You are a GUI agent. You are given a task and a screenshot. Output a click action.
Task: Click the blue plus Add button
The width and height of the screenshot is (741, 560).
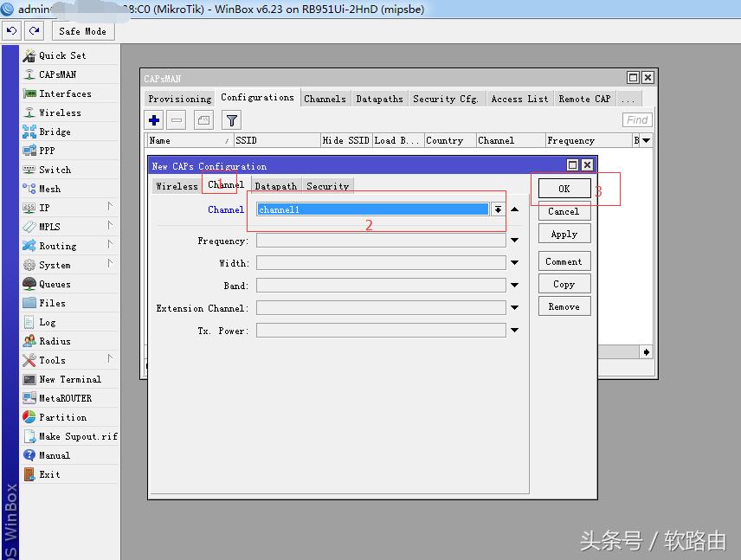pyautogui.click(x=154, y=120)
